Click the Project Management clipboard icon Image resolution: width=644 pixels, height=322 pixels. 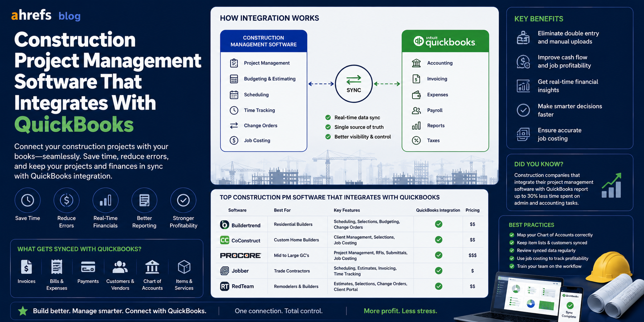click(x=234, y=63)
